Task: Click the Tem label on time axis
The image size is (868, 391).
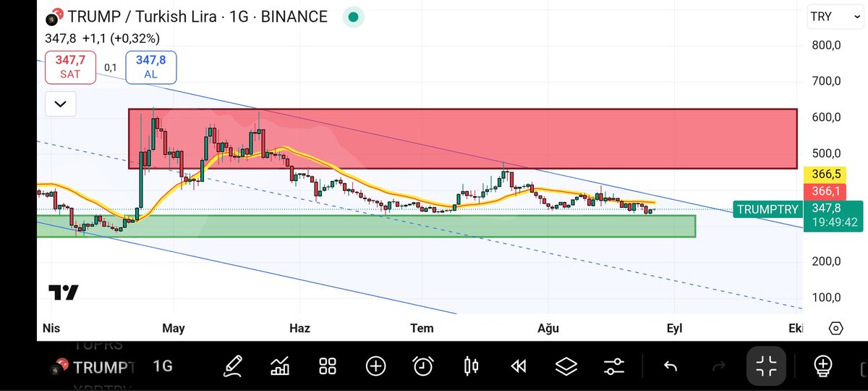Action: pyautogui.click(x=422, y=328)
